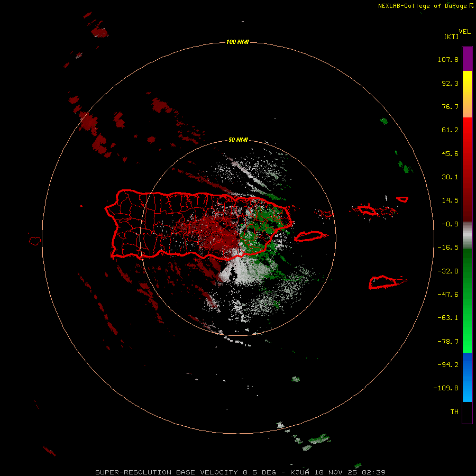Image resolution: width=476 pixels, height=476 pixels.
Task: Click the TH legend label
Action: (454, 412)
